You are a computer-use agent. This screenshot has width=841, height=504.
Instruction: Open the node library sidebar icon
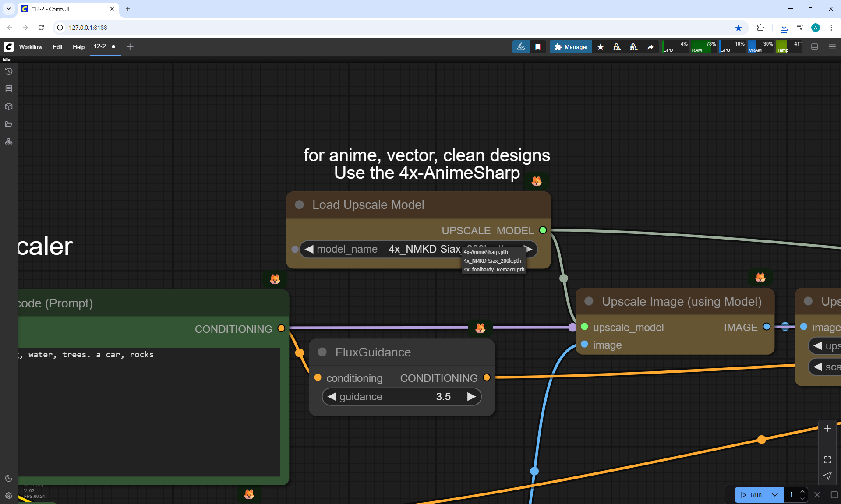point(9,89)
